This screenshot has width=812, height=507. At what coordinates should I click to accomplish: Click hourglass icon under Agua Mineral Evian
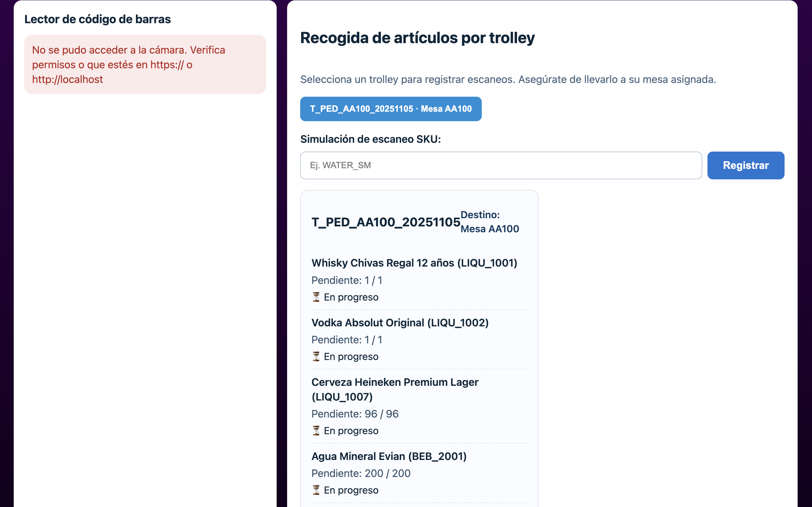point(316,490)
